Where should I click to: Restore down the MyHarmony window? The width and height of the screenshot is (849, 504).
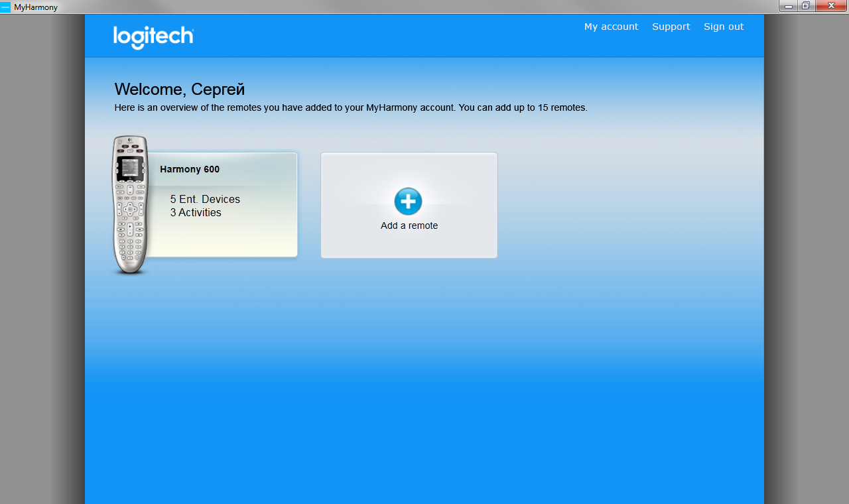click(x=806, y=6)
